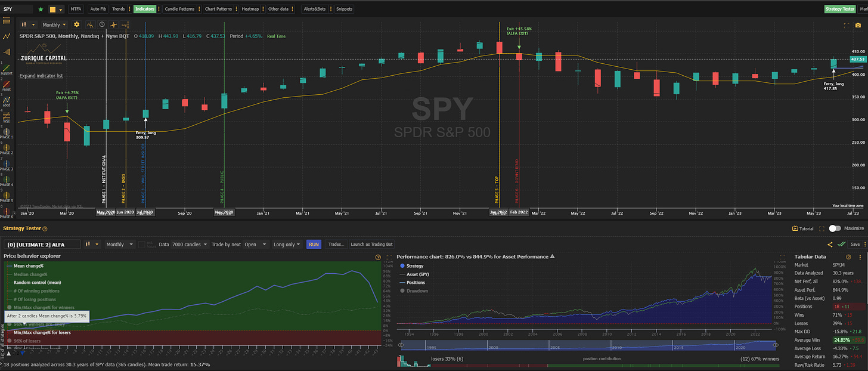Click the Performance chart warning triangle icon
868x371 pixels.
[x=552, y=256]
